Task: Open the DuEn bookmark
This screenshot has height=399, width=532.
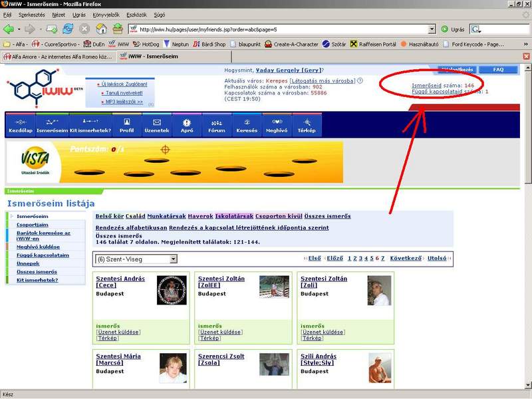Action: pyautogui.click(x=94, y=44)
